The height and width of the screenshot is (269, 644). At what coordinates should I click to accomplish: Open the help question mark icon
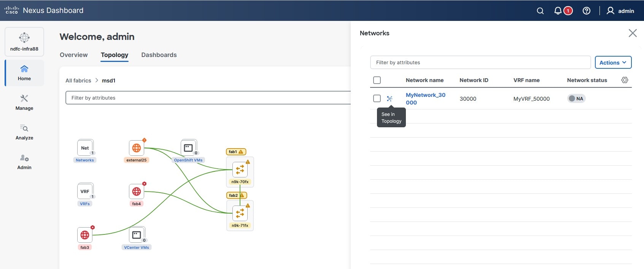587,11
